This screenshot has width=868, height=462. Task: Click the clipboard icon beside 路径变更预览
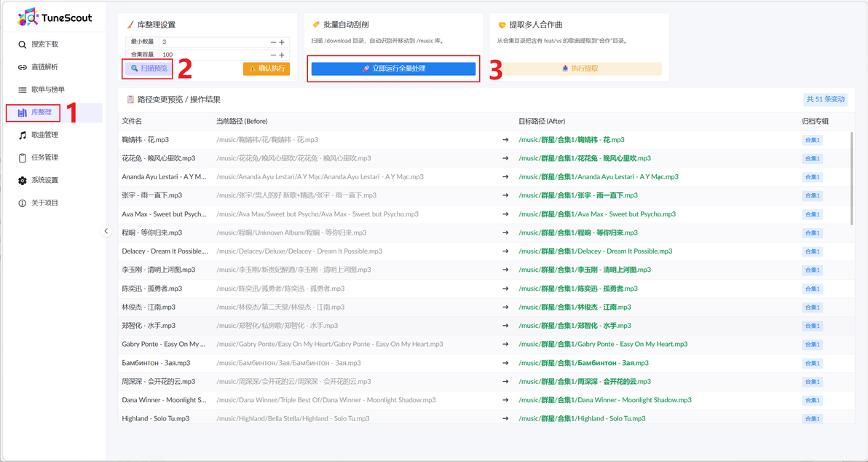[130, 100]
